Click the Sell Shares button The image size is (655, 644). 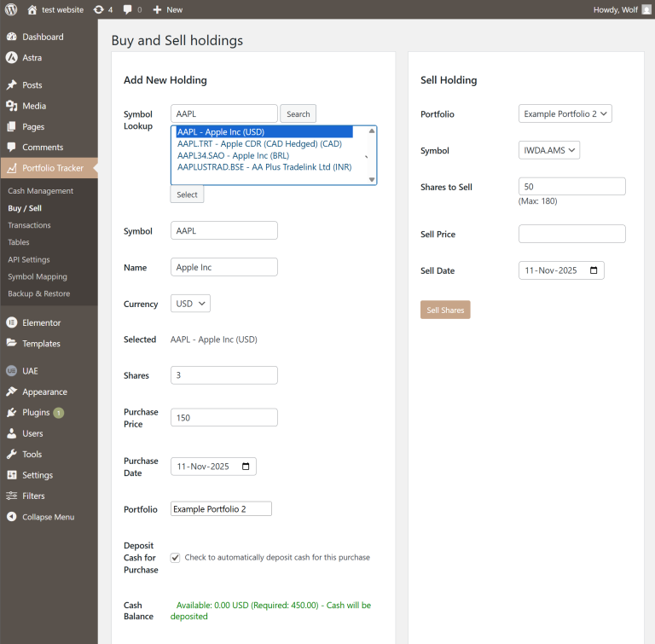(x=445, y=310)
